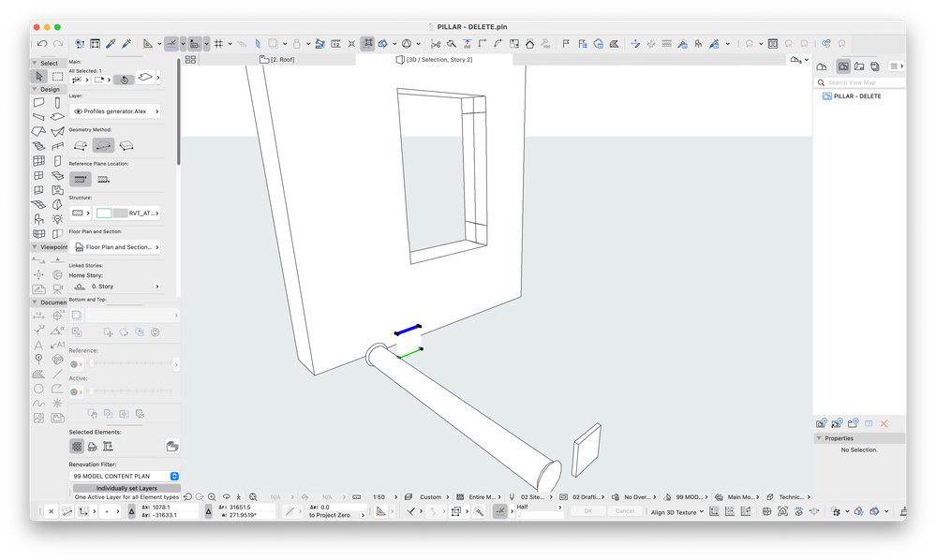Click the greyed OK button
The width and height of the screenshot is (936, 560).
coord(588,511)
